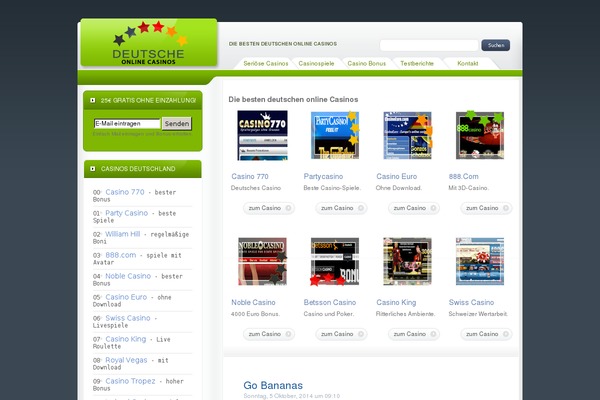Click the Swiss Casino title link in grid
Screen dimensions: 600x400
471,302
